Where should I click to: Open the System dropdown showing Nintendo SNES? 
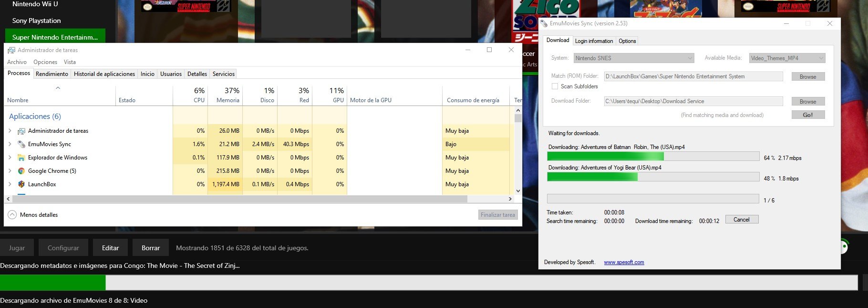(x=634, y=58)
